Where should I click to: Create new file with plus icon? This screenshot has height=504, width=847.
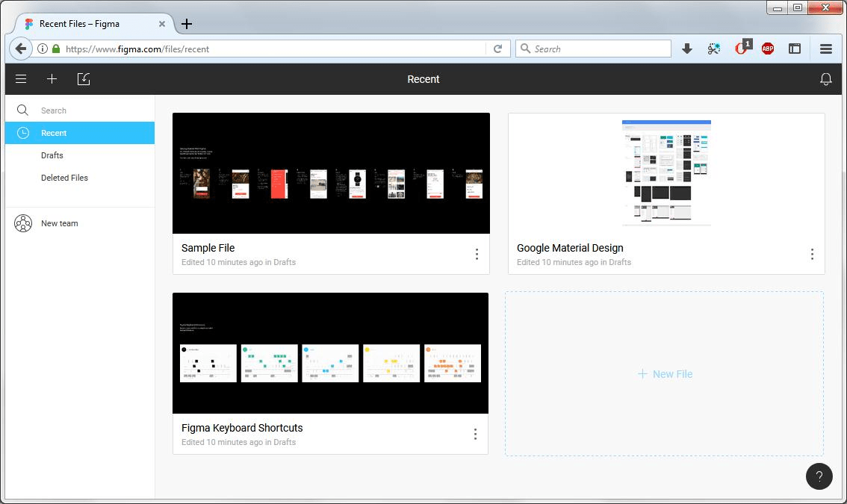[52, 79]
